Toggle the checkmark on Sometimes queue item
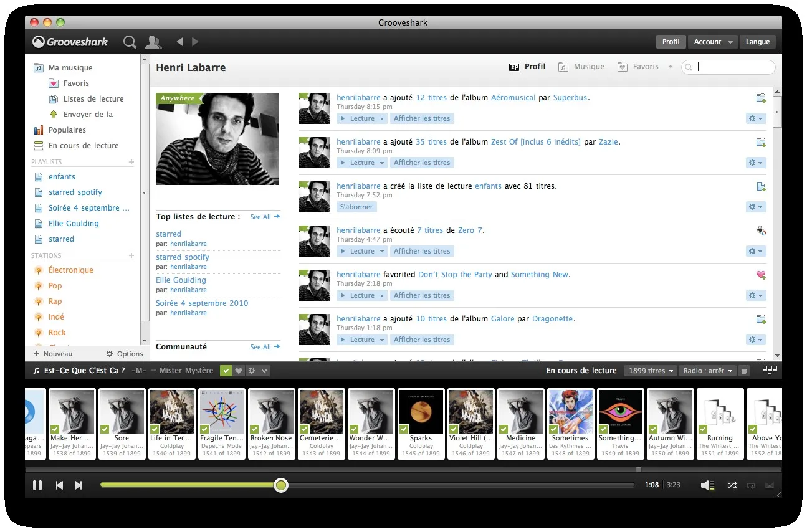The image size is (807, 532). [x=553, y=429]
